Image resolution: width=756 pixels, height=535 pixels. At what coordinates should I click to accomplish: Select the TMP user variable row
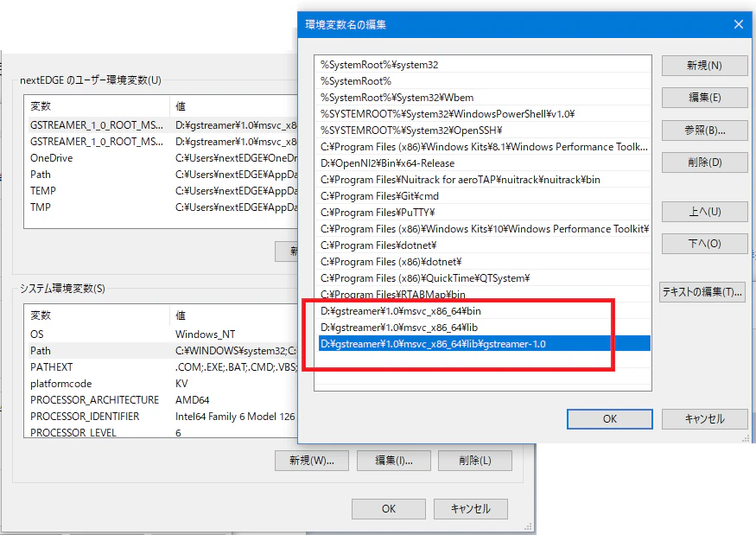pyautogui.click(x=163, y=207)
